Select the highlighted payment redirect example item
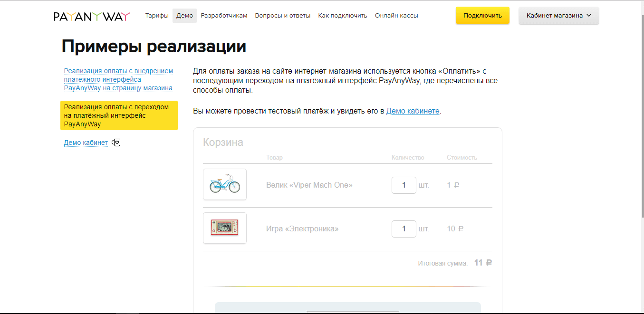The image size is (644, 314). 119,115
